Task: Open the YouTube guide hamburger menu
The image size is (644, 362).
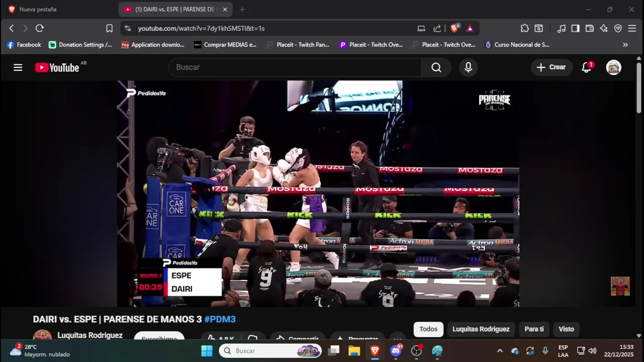Action: (18, 67)
